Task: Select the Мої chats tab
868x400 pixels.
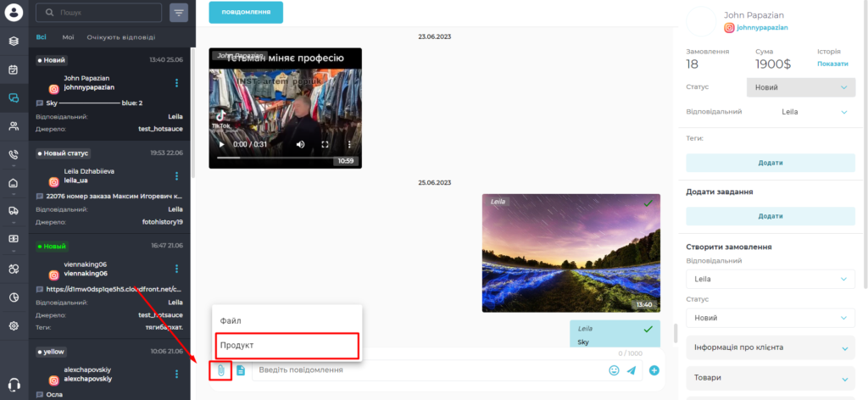Action: pyautogui.click(x=68, y=37)
